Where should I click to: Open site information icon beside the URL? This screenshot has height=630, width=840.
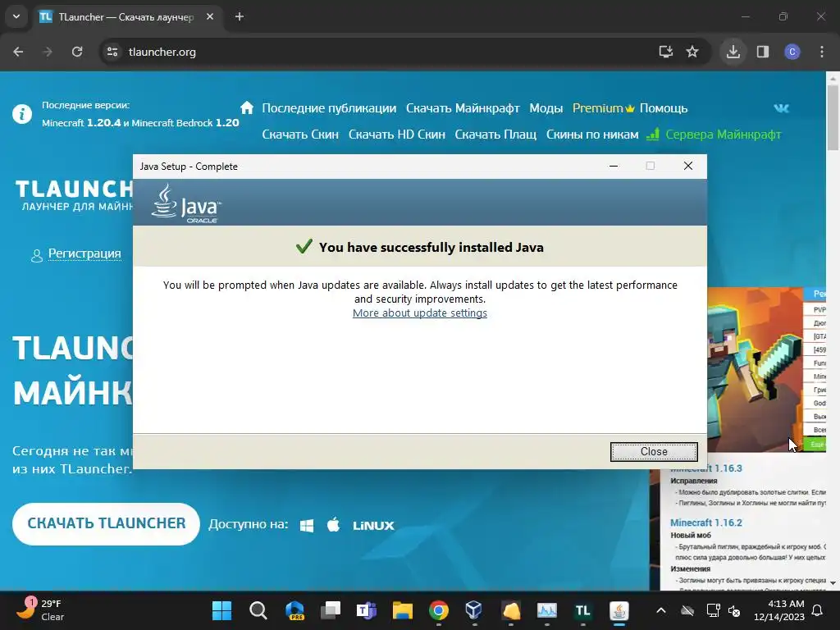click(112, 52)
